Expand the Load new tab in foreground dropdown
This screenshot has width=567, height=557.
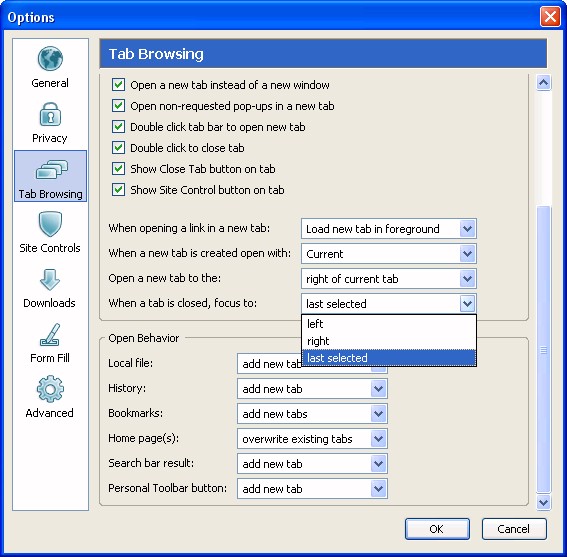coord(389,229)
